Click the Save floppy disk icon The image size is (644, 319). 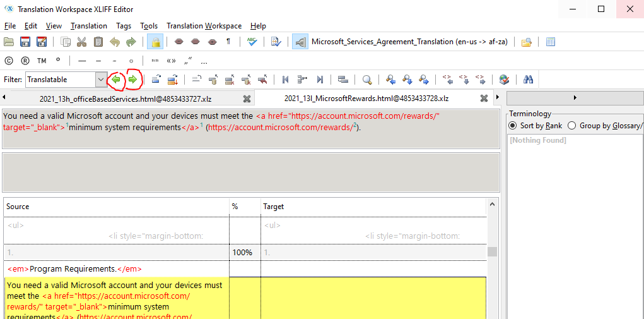[x=25, y=42]
